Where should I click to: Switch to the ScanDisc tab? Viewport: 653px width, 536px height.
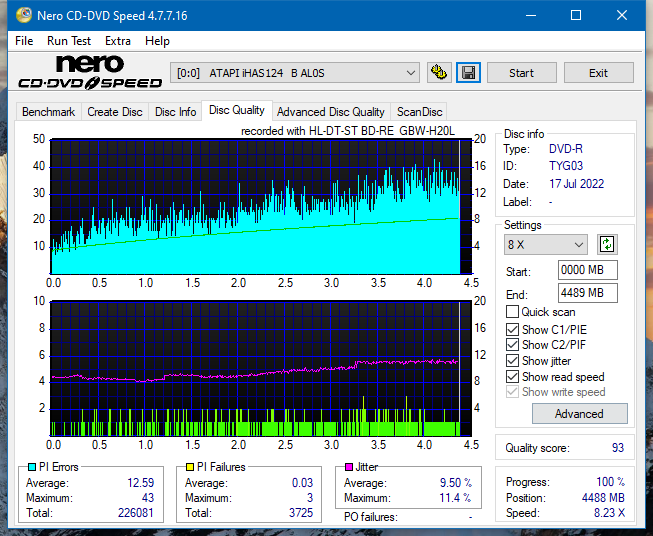[x=419, y=112]
